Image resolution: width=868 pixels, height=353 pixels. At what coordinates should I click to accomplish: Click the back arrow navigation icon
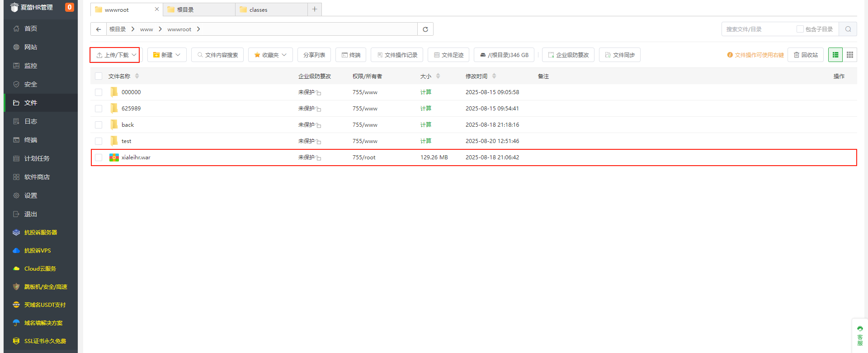[99, 29]
